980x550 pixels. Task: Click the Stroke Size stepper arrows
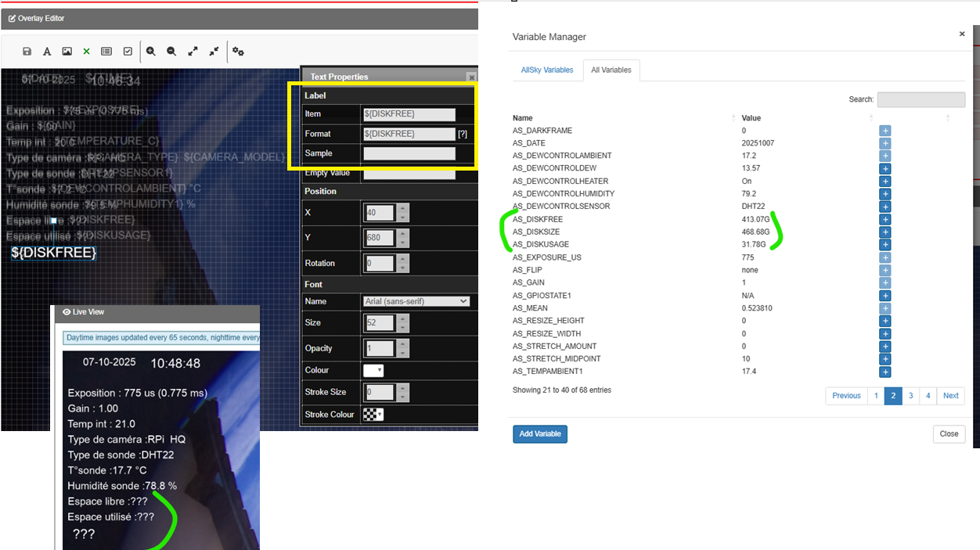402,393
